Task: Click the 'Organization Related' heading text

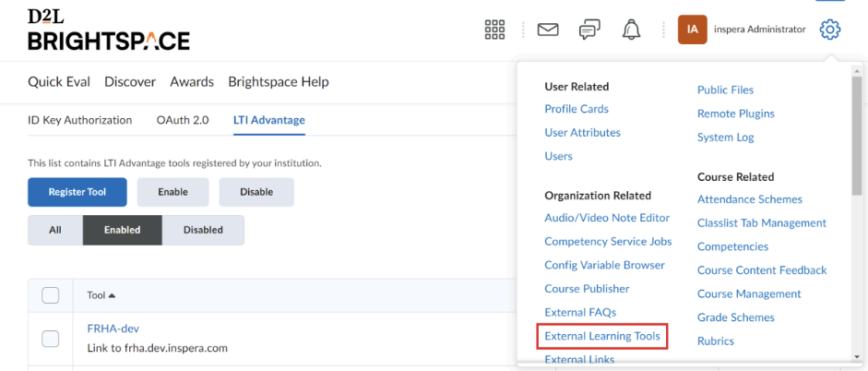Action: coord(598,196)
